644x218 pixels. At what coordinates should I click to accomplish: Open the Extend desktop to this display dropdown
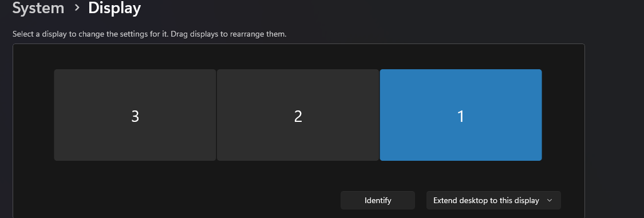point(493,200)
